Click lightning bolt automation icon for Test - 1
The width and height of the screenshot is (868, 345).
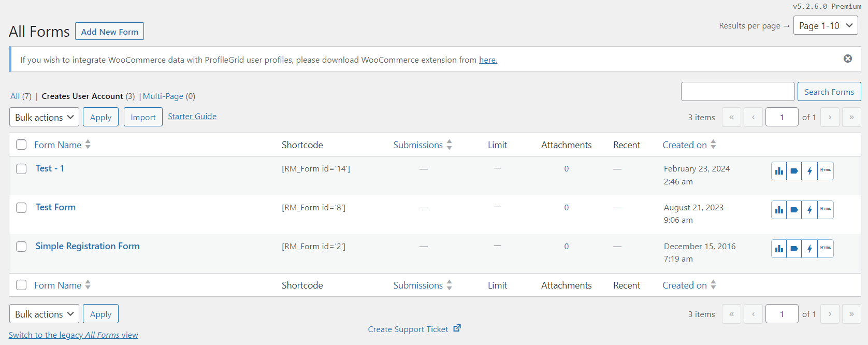click(x=809, y=171)
